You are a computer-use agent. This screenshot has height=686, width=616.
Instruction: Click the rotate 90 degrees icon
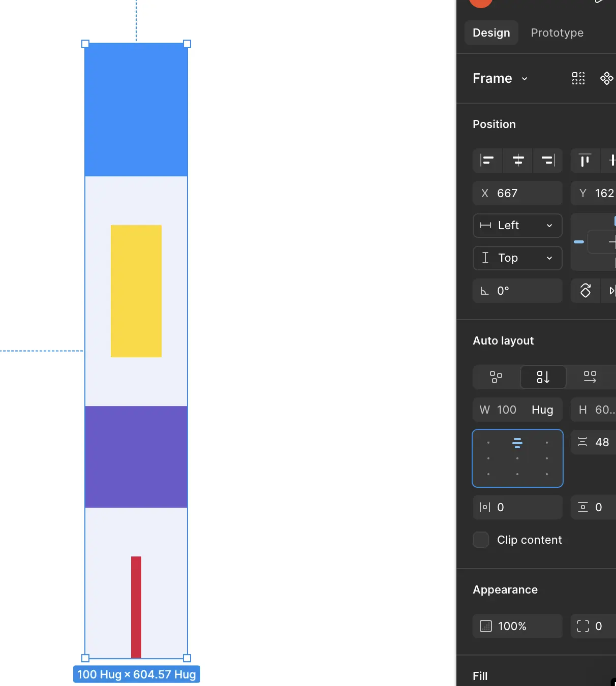point(586,291)
